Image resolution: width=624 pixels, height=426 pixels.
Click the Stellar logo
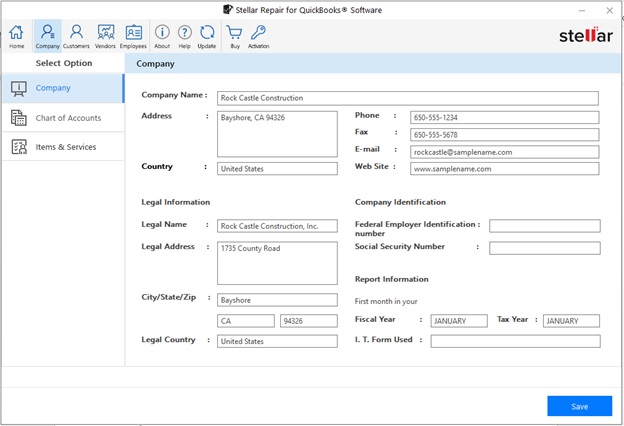(x=585, y=35)
